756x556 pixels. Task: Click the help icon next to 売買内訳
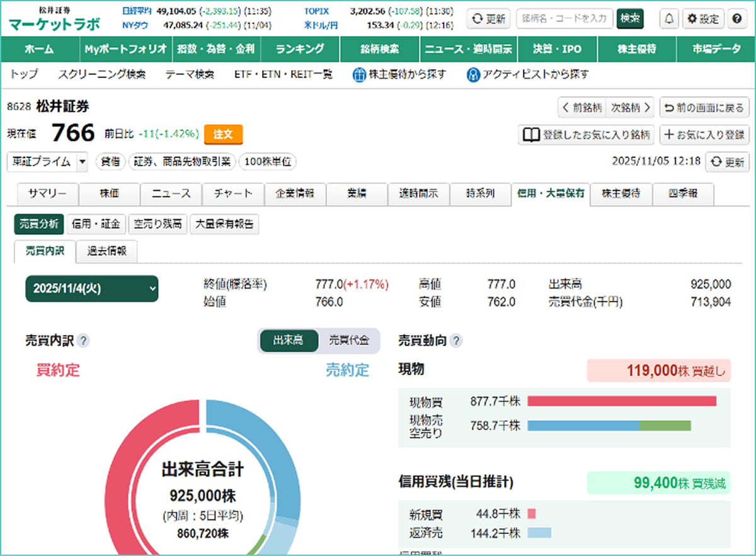pyautogui.click(x=83, y=341)
